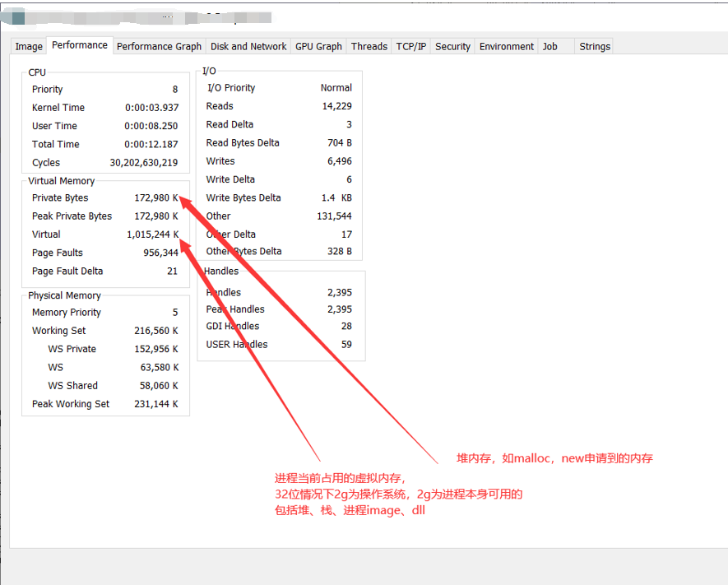Click the Page Faults value 956,344
Image resolution: width=728 pixels, height=585 pixels.
point(160,253)
